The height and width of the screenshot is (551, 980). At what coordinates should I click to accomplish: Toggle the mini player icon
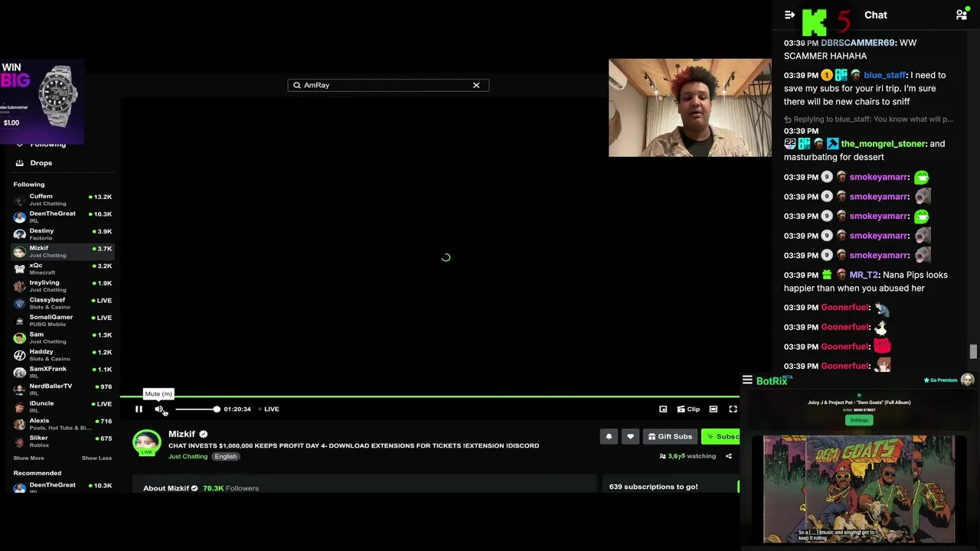[x=663, y=409]
